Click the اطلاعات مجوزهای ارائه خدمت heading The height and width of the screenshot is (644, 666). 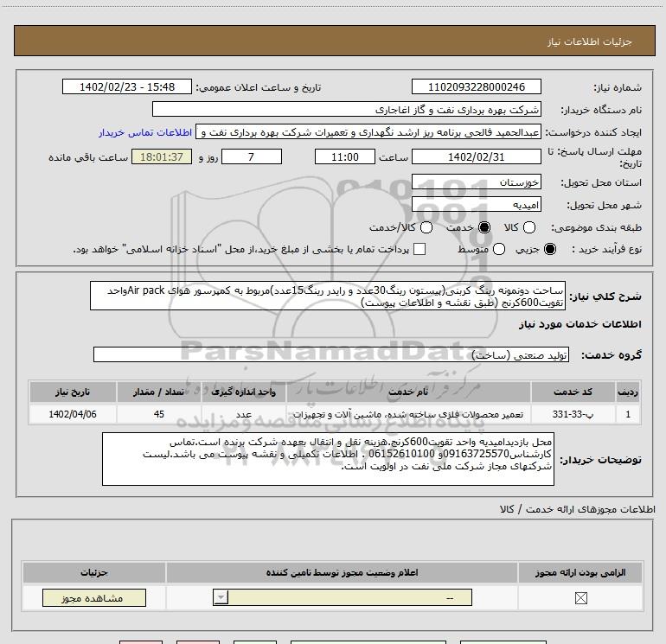(x=578, y=509)
